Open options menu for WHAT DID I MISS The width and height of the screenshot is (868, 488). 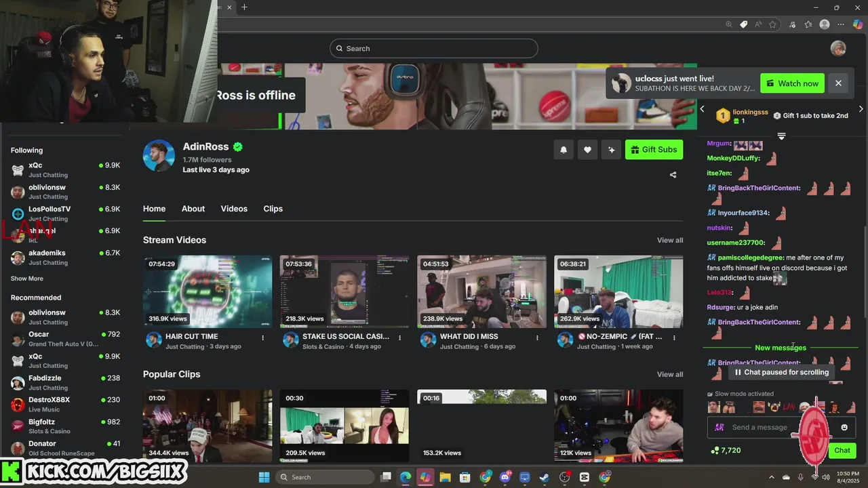point(537,338)
